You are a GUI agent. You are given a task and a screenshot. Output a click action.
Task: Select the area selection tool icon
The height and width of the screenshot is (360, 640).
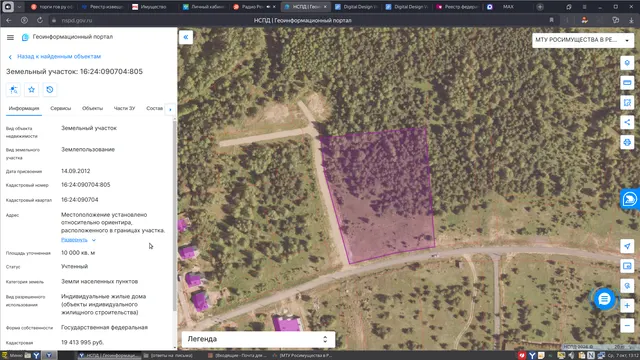[x=627, y=102]
